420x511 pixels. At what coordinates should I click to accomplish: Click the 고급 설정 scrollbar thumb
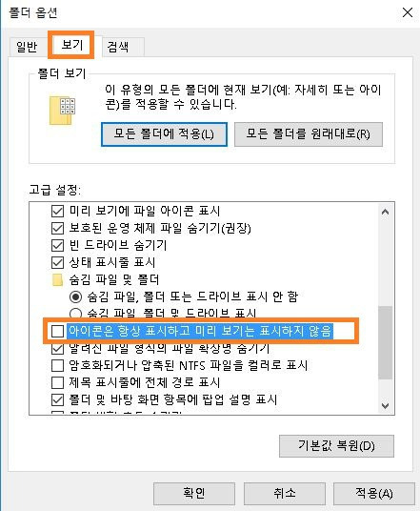click(x=385, y=343)
